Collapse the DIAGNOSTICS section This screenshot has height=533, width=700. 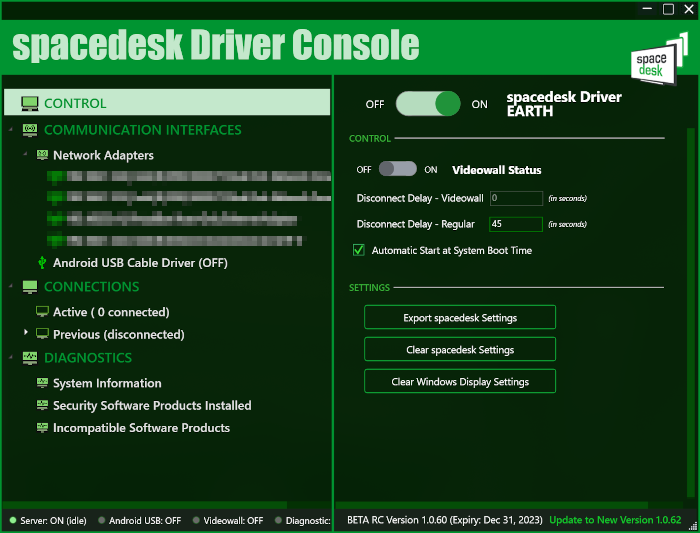[11, 357]
